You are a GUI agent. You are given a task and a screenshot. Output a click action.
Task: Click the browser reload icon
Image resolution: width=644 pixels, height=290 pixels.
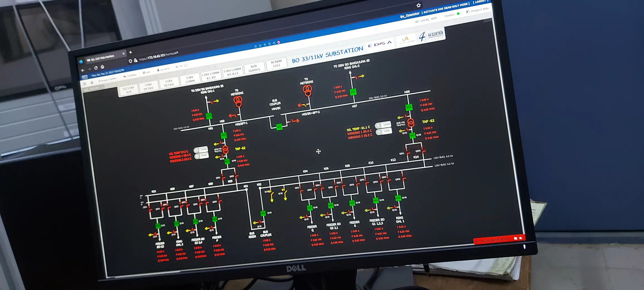point(96,68)
